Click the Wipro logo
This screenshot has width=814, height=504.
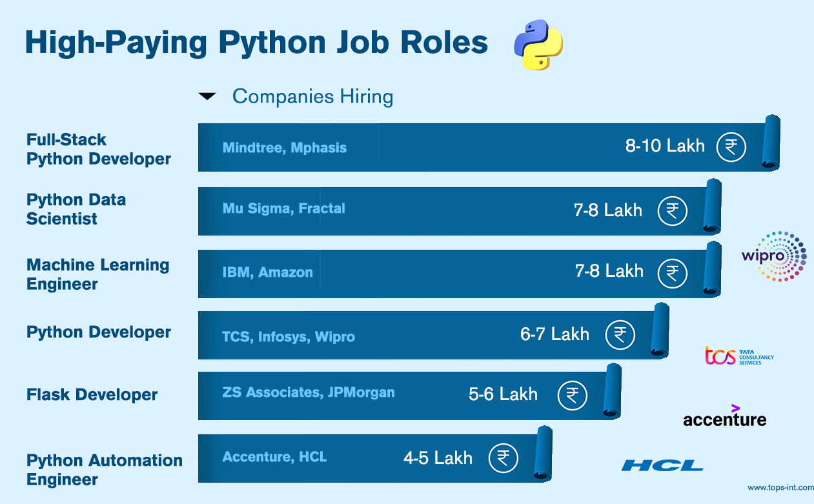(x=774, y=256)
